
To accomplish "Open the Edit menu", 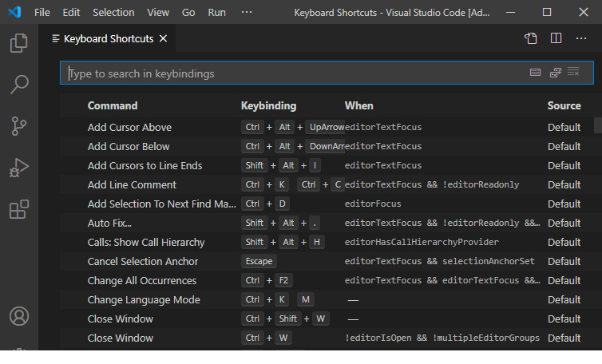I will 71,12.
